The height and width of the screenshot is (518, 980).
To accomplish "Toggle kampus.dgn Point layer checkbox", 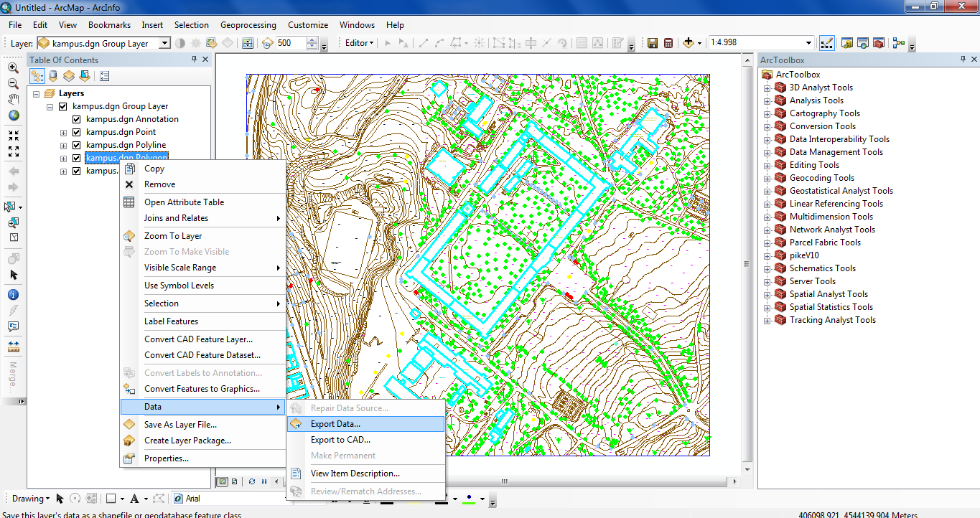I will pyautogui.click(x=76, y=132).
